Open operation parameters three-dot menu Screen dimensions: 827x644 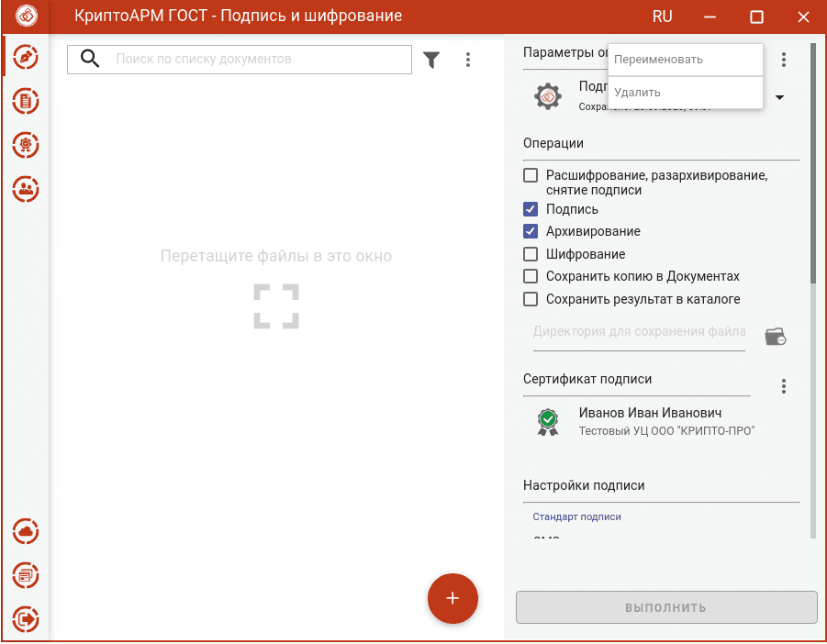784,60
